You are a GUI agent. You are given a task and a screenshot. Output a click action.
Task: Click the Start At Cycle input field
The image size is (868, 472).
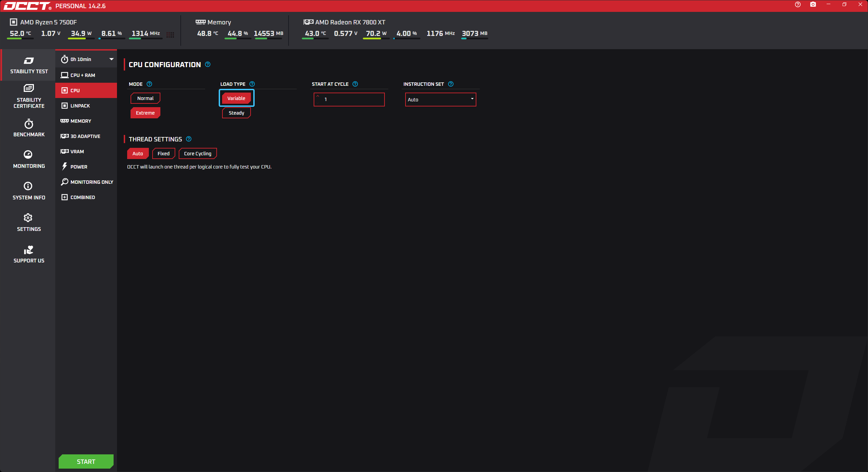click(353, 99)
